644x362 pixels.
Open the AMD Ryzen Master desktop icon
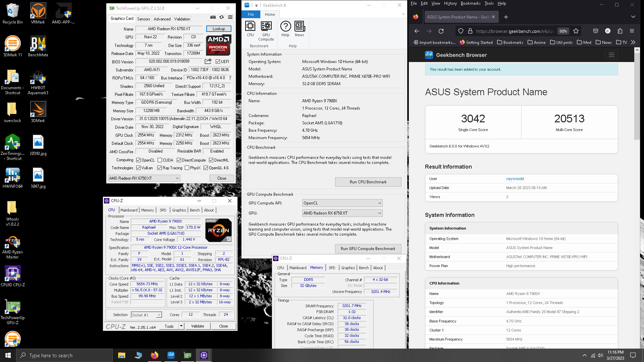tap(13, 248)
